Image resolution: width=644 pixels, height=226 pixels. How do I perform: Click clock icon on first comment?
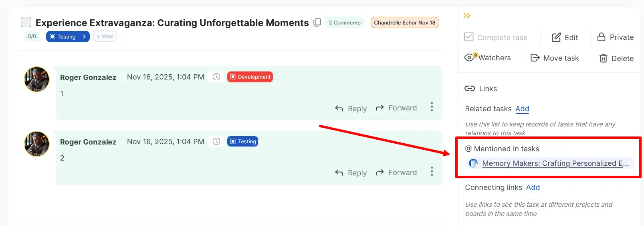tap(216, 77)
